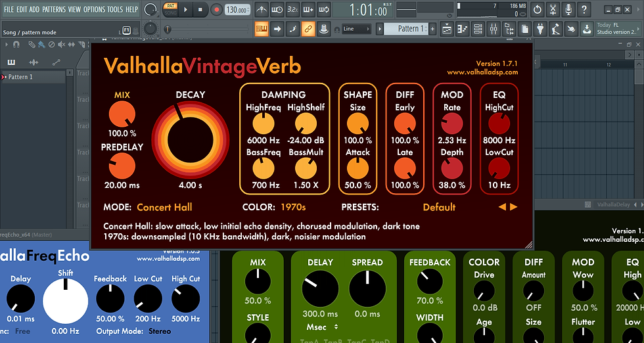Toggle multilink to controllers chain icon
Image resolution: width=644 pixels, height=343 pixels.
[308, 29]
